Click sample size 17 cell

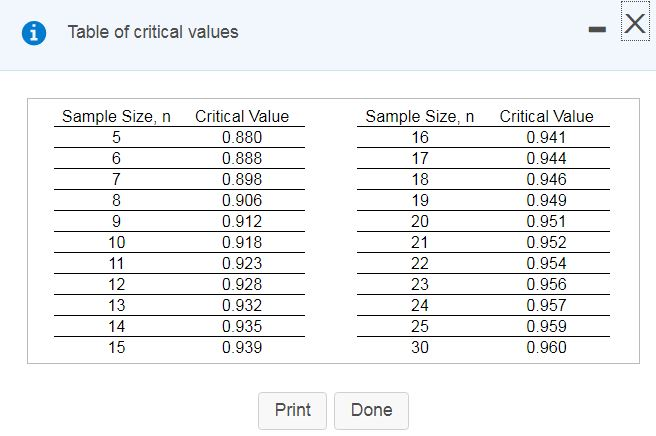[x=420, y=158]
